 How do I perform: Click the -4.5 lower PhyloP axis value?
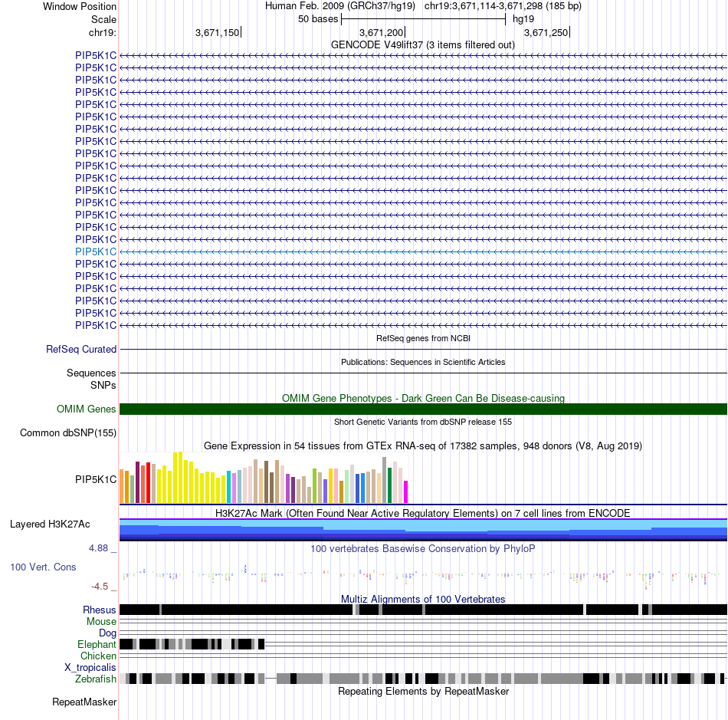click(x=100, y=587)
